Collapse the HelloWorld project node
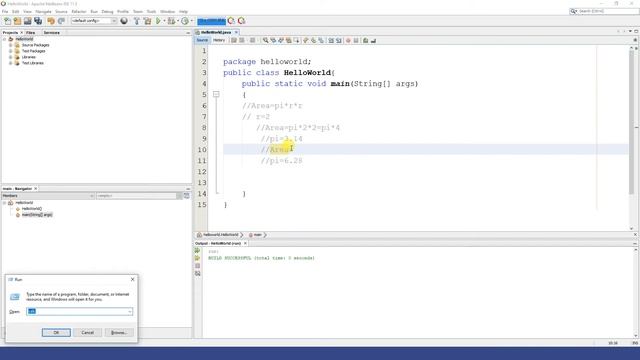 pos(4,39)
